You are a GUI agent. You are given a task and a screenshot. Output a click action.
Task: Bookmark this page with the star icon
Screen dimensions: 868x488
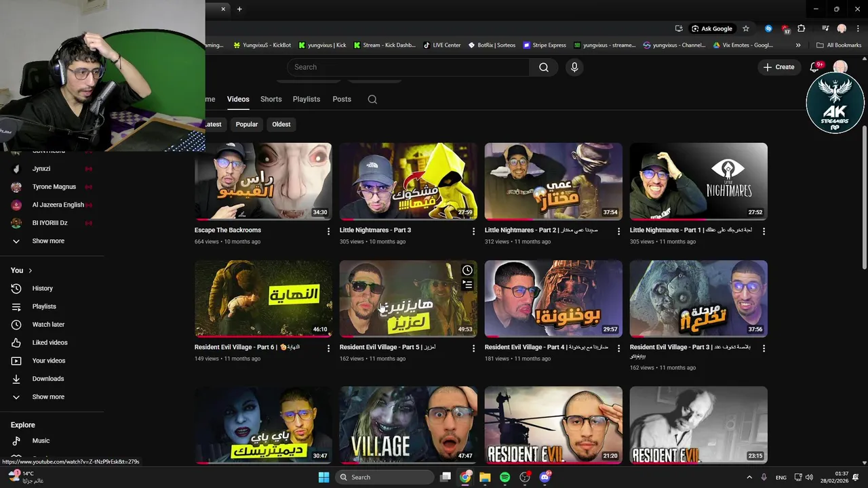click(746, 28)
